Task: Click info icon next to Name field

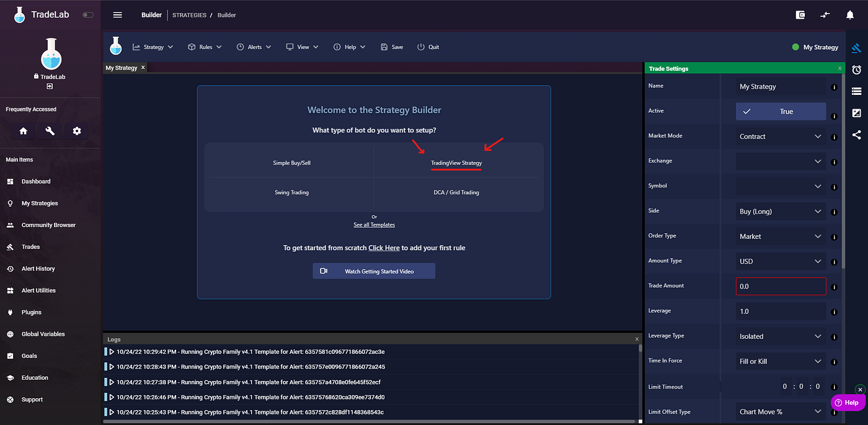Action: tap(835, 87)
